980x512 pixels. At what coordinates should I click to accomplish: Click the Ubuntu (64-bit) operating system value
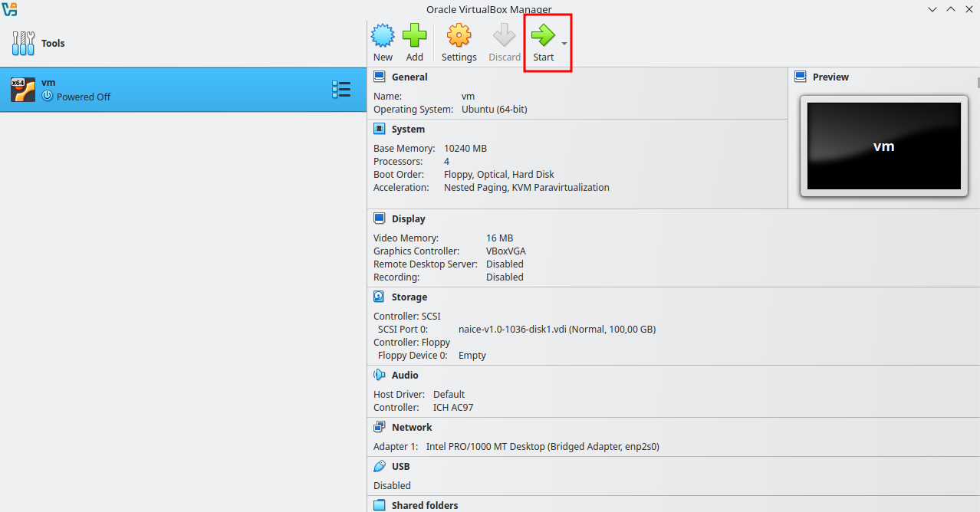point(494,110)
